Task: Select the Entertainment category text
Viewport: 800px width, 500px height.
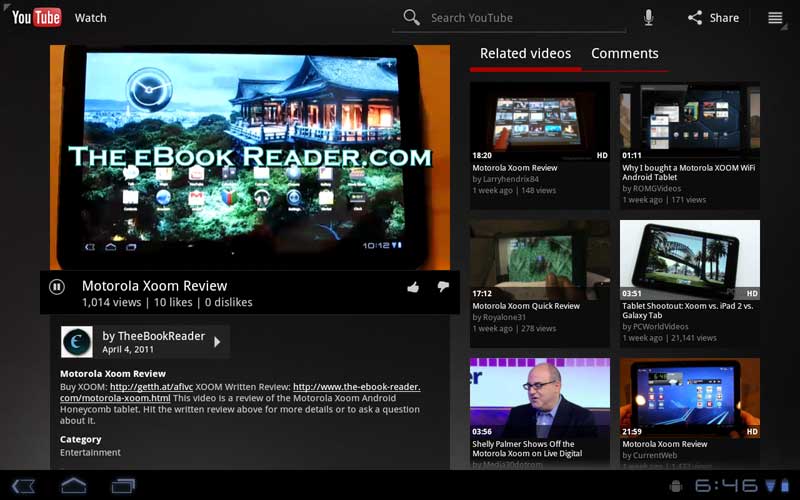Action: (x=90, y=453)
